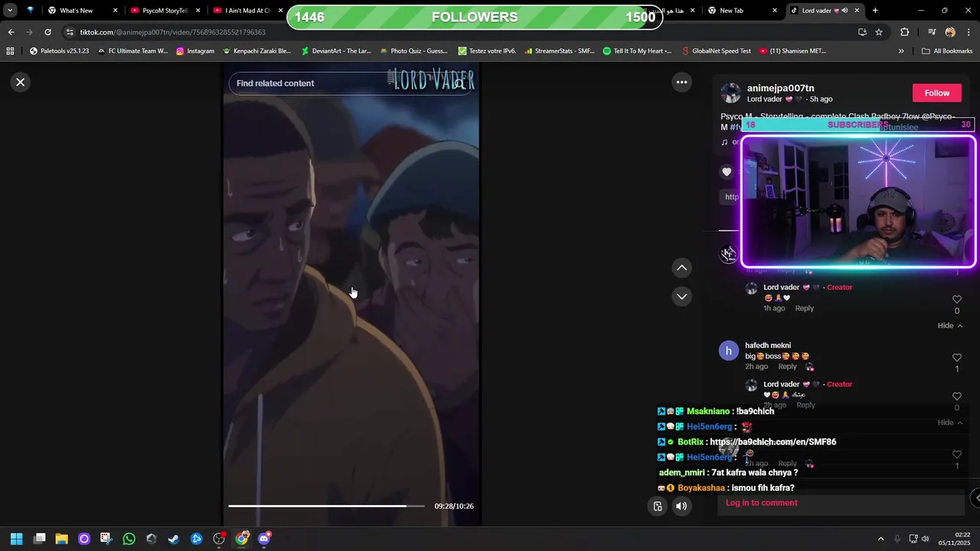
Task: Open Steam from taskbar
Action: pos(174,539)
